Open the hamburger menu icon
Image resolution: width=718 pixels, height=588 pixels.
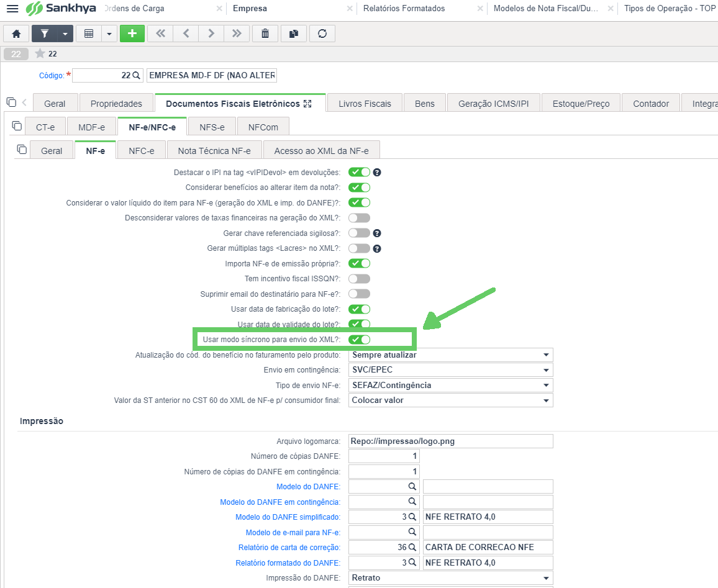pos(12,8)
